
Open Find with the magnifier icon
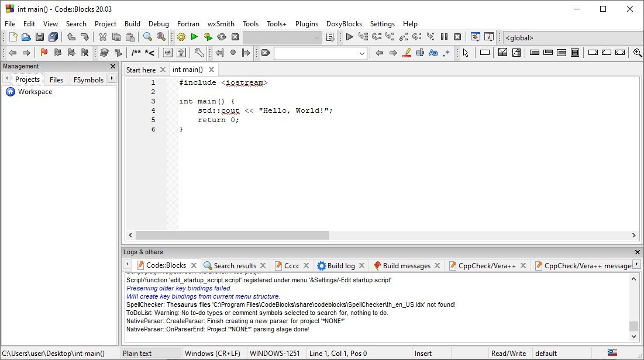147,37
